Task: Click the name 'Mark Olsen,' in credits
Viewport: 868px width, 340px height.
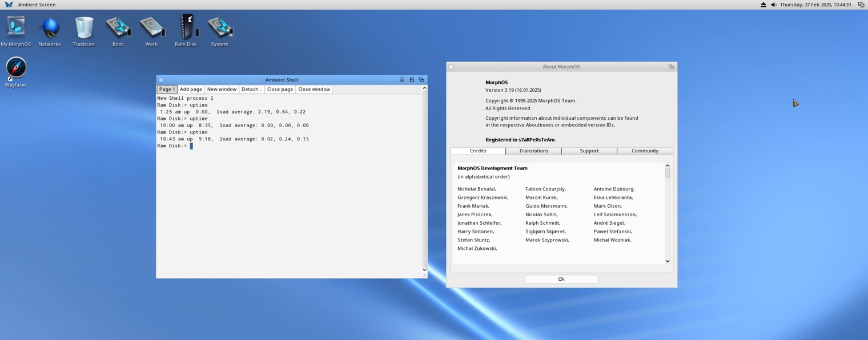Action: (x=608, y=206)
